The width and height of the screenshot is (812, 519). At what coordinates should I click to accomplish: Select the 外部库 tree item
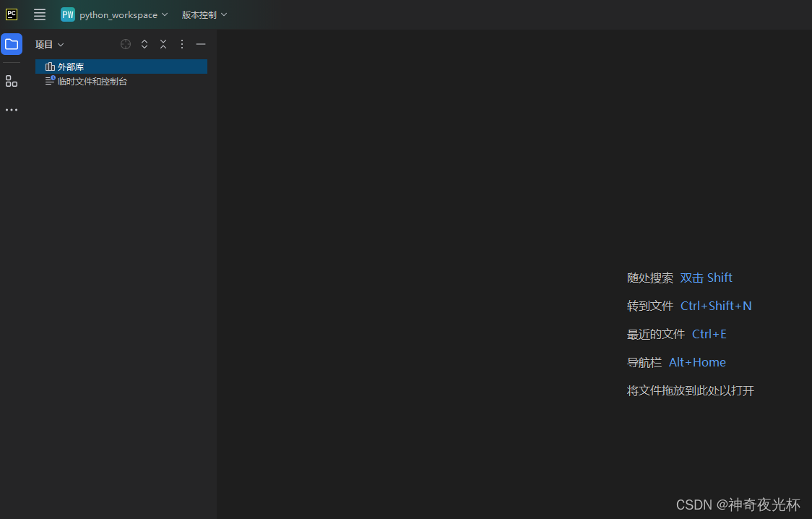point(71,67)
